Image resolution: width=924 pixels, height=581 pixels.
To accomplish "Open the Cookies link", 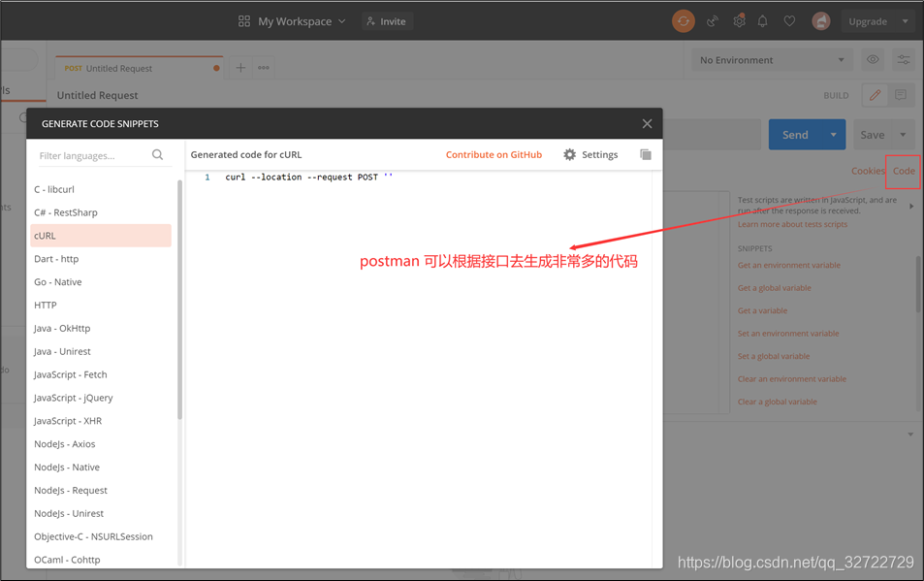I will point(868,171).
